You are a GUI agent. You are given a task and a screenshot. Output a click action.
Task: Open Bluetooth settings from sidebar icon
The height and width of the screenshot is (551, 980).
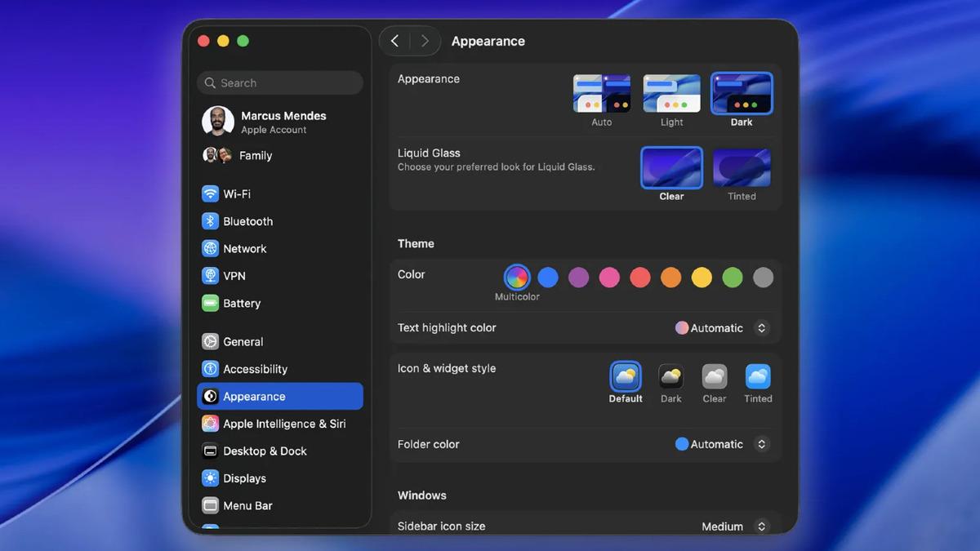point(211,221)
